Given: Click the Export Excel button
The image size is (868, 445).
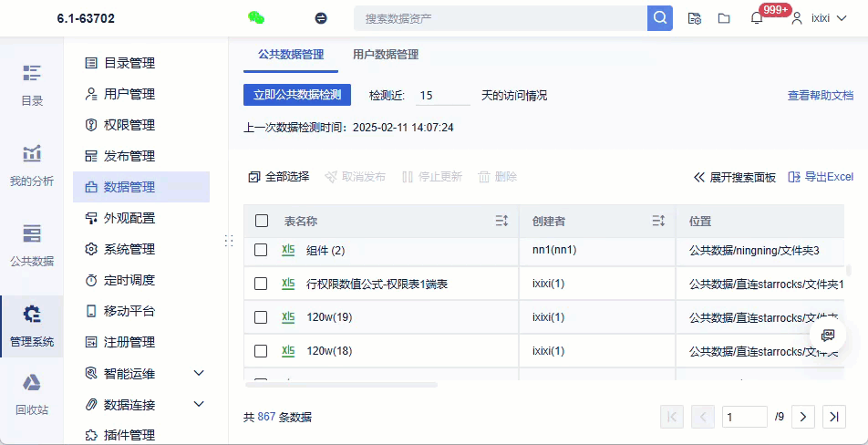Looking at the screenshot, I should pos(821,177).
